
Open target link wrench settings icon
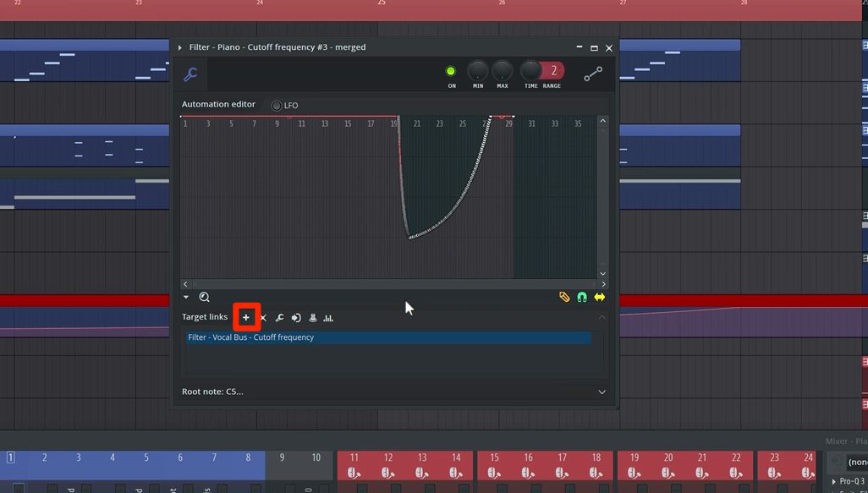tap(279, 318)
